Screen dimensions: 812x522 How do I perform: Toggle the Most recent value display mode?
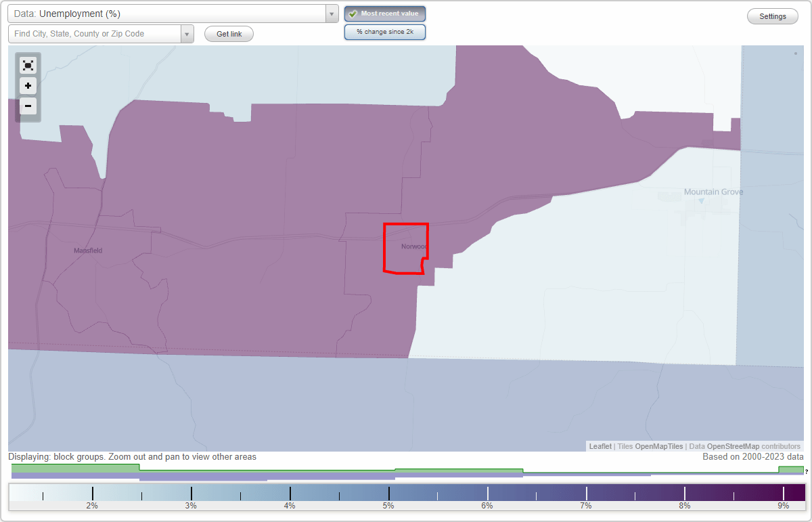click(x=384, y=13)
